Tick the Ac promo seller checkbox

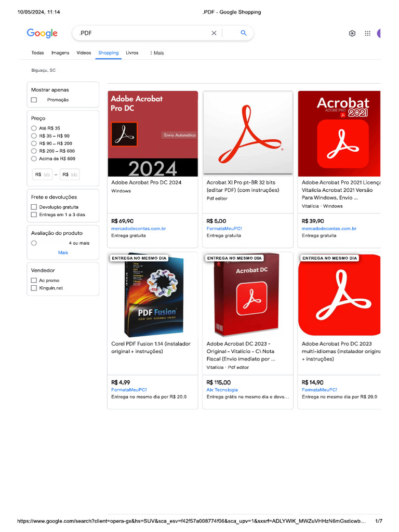pos(34,280)
